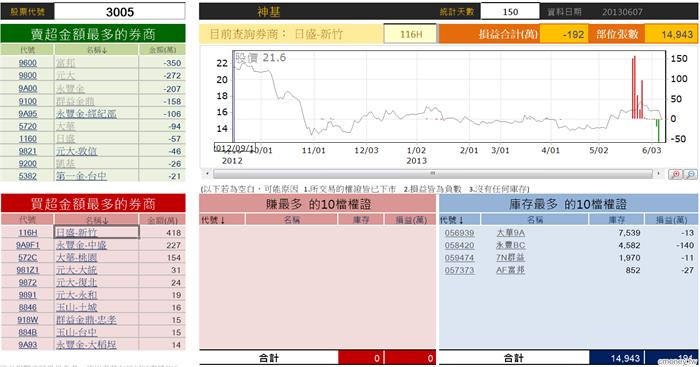Image resolution: width=700 pixels, height=367 pixels.
Task: Open broker code link 9A00
Action: pos(28,88)
